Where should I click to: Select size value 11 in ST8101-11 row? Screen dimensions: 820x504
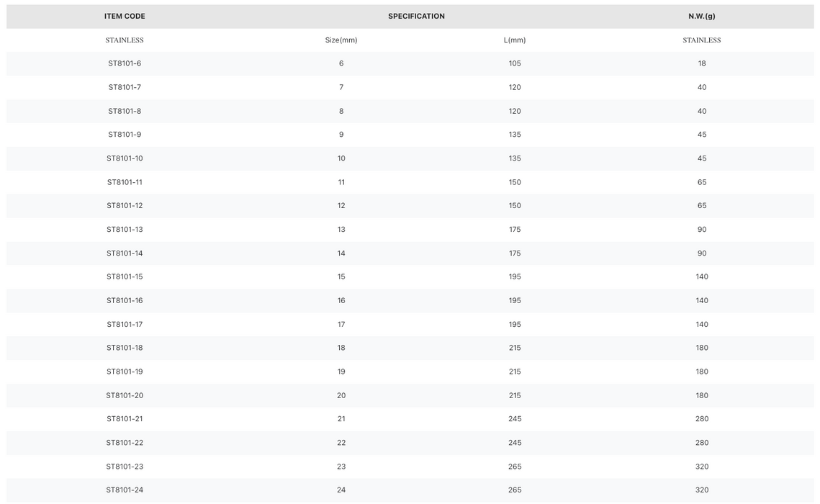click(x=341, y=182)
